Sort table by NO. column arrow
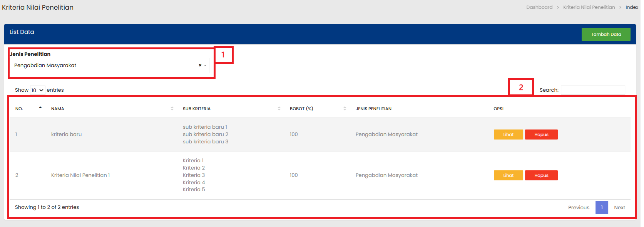This screenshot has width=644, height=227. pyautogui.click(x=40, y=108)
